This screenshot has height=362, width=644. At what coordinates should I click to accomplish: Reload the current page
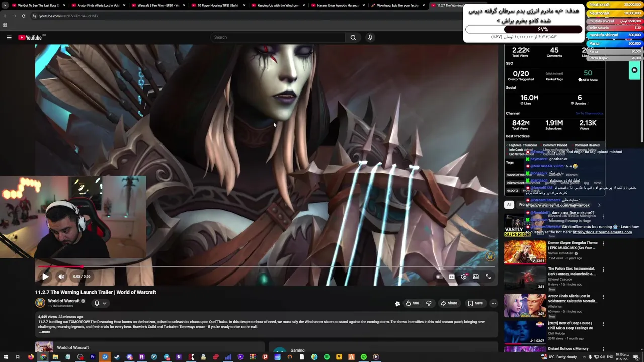[23, 16]
